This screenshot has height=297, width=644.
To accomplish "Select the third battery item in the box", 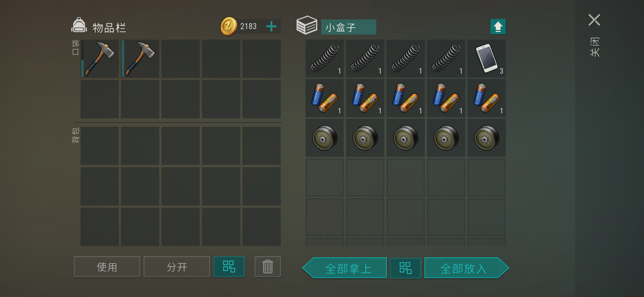I will coord(405,98).
